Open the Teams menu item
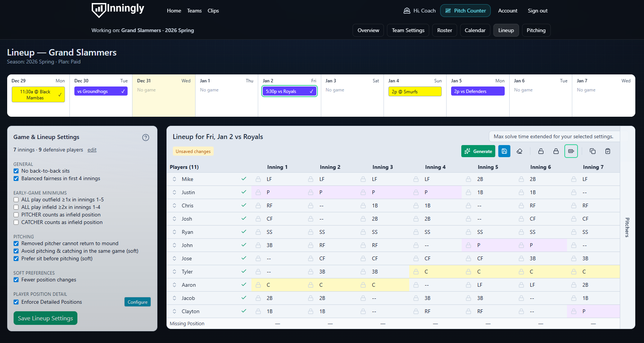Image resolution: width=644 pixels, height=343 pixels. (194, 11)
